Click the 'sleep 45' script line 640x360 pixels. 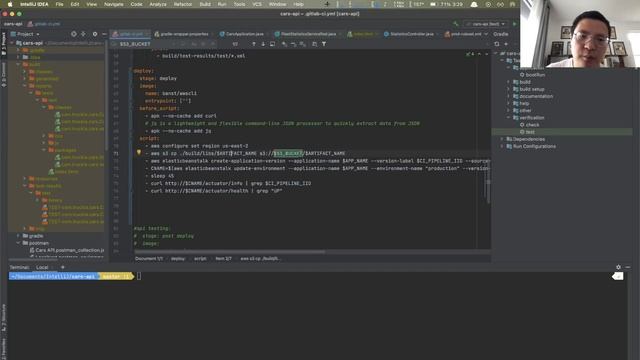click(x=162, y=176)
